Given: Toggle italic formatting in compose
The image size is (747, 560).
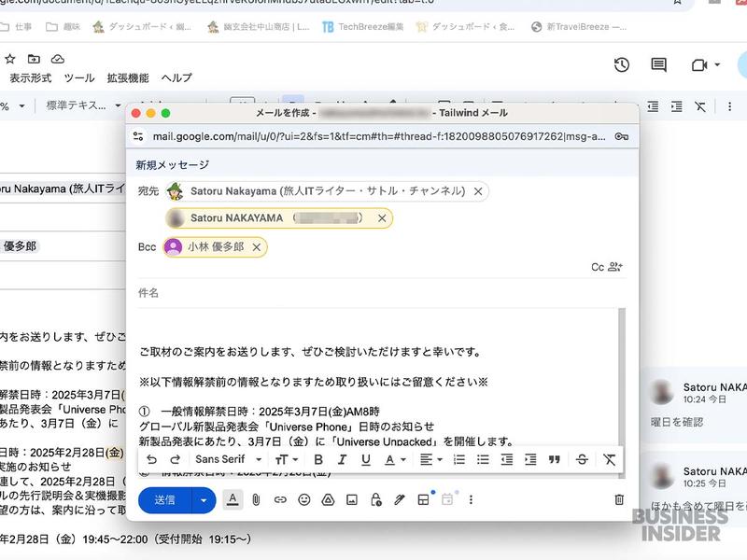Looking at the screenshot, I should (342, 459).
